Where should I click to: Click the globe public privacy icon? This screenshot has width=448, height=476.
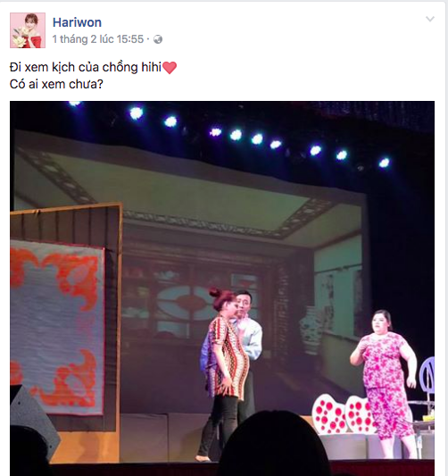pos(158,39)
